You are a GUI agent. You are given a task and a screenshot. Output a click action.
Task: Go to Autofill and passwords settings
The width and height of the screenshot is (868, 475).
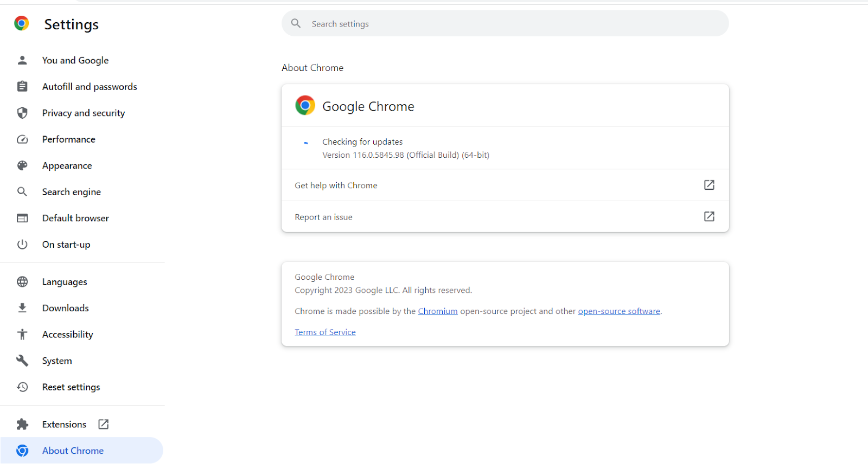(90, 87)
